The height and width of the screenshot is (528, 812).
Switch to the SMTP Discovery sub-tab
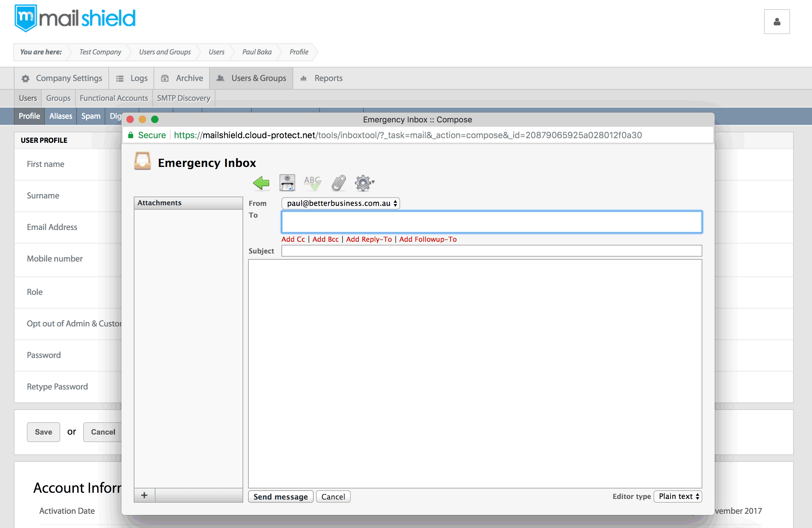[x=184, y=98]
